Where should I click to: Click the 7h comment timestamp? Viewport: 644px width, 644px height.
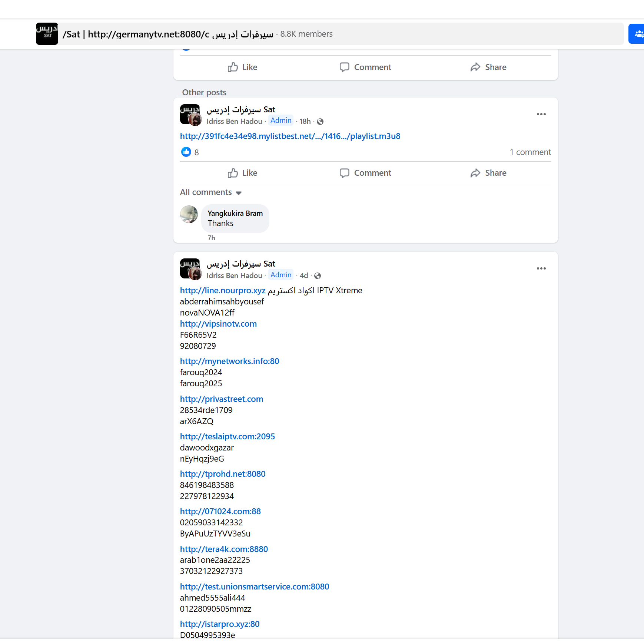coord(211,238)
